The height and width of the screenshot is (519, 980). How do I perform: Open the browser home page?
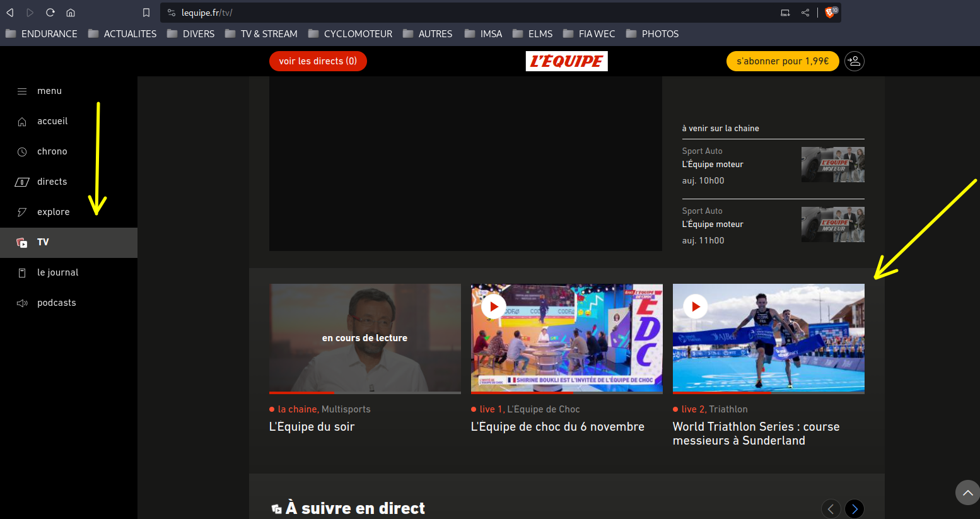(71, 13)
